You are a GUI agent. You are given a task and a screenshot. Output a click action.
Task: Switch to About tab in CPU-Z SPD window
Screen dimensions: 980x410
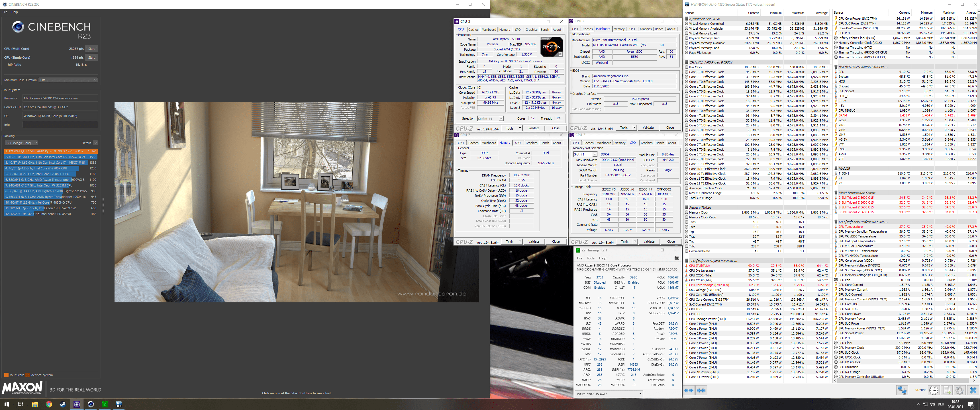(672, 143)
